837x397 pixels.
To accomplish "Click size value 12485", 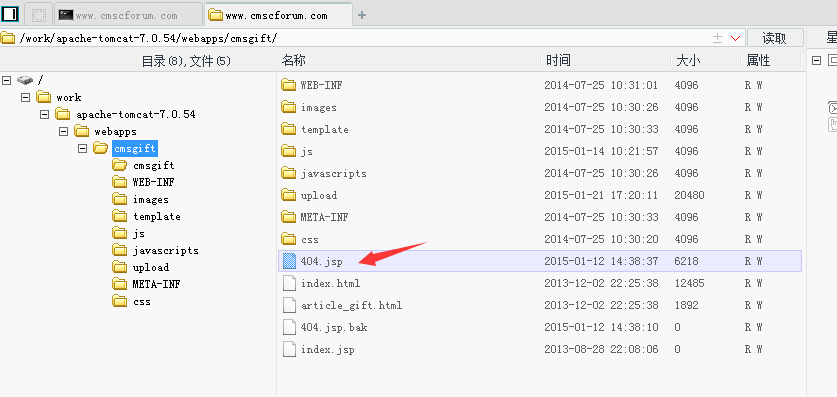I will tap(689, 283).
